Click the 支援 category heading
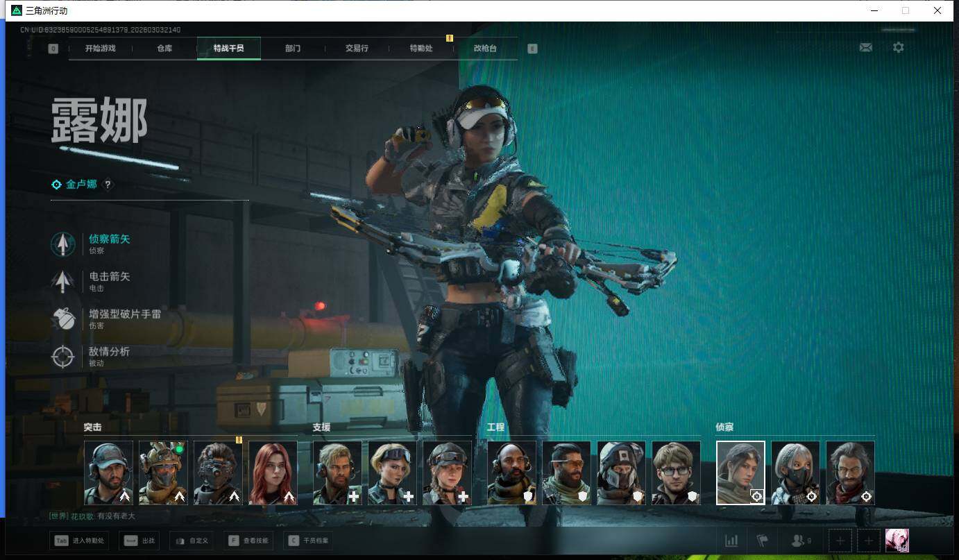The height and width of the screenshot is (560, 959). 321,427
